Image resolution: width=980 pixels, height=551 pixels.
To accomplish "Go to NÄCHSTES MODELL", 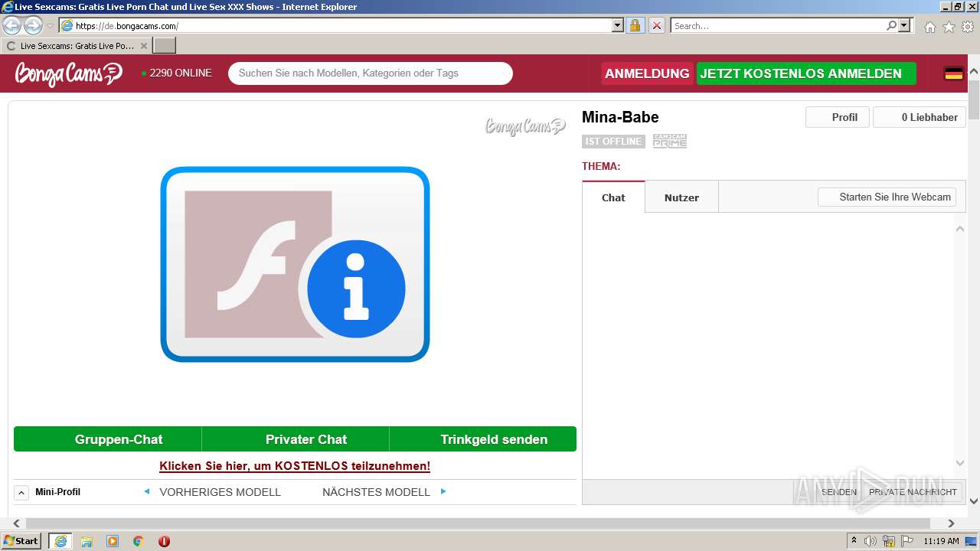I will (x=376, y=492).
